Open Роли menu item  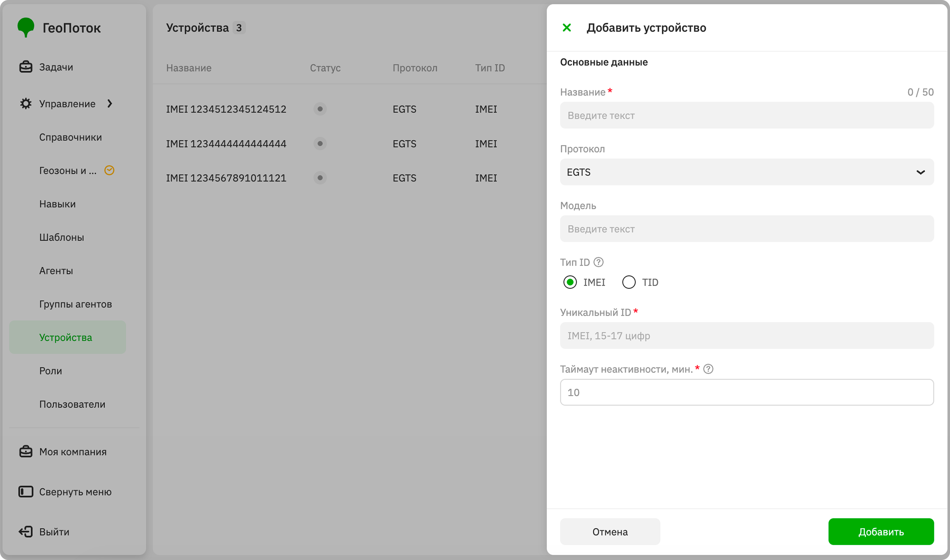(51, 371)
